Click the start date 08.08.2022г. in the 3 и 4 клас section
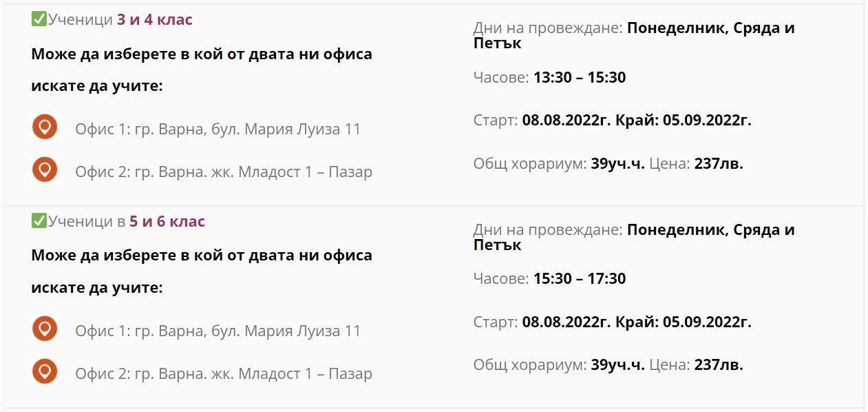 pos(567,121)
